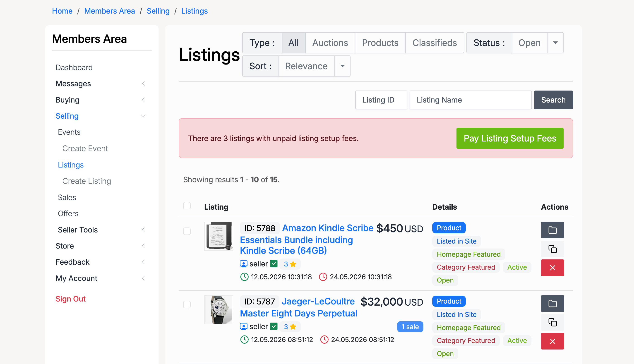The width and height of the screenshot is (634, 364).
Task: Open Dashboard in sidebar
Action: pyautogui.click(x=74, y=67)
